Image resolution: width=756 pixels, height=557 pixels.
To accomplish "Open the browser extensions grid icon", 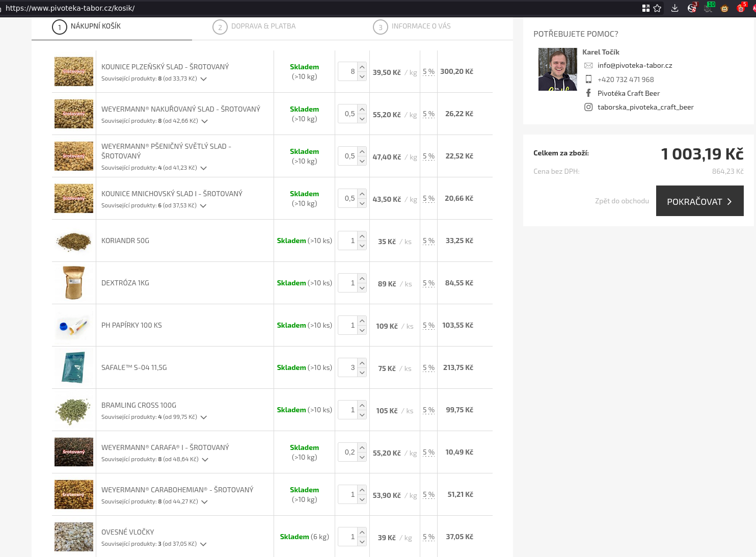I will [x=646, y=8].
